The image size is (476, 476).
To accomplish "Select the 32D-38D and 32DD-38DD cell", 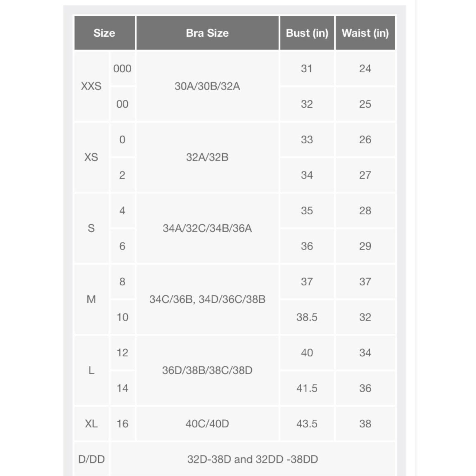I will click(x=253, y=459).
